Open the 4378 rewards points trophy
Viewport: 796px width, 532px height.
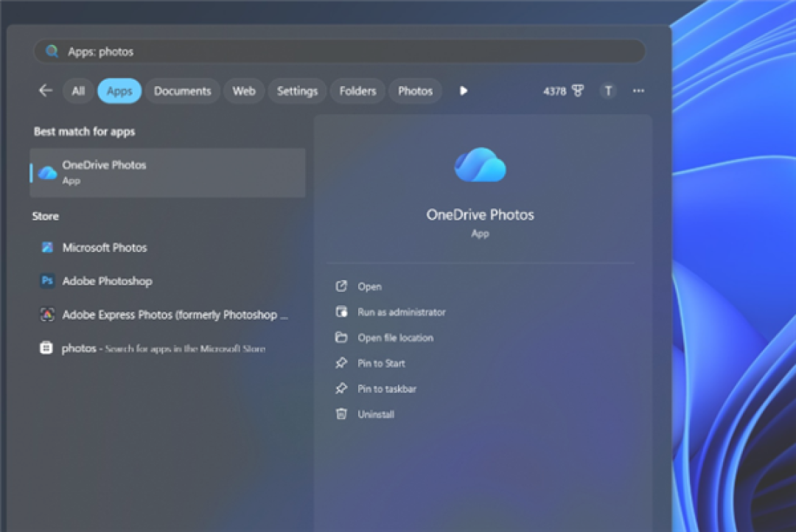tap(563, 91)
